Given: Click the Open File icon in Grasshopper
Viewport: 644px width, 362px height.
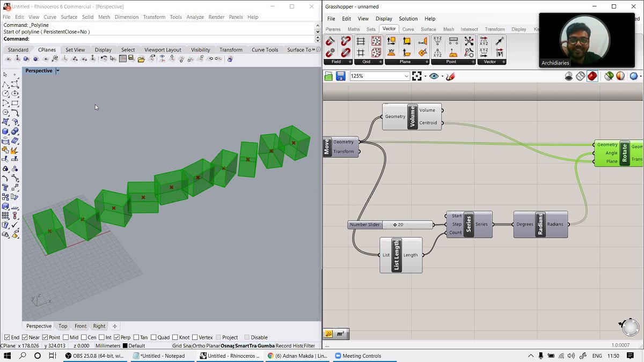Looking at the screenshot, I should 329,76.
